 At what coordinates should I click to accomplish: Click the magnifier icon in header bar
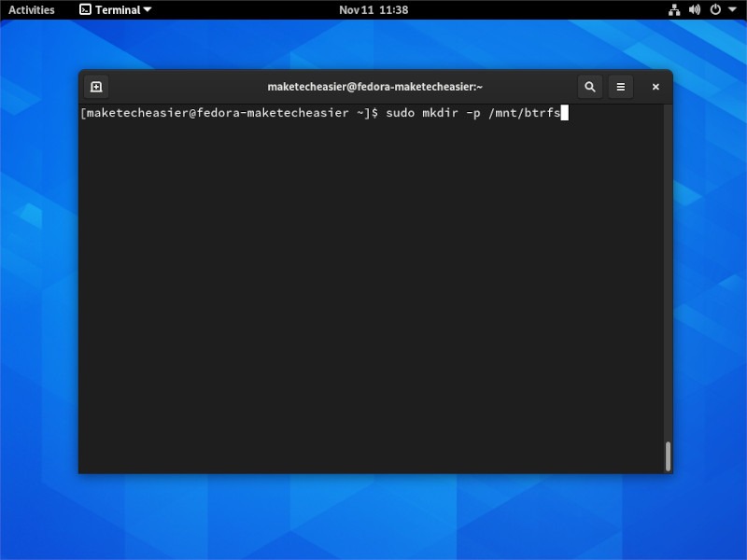590,86
